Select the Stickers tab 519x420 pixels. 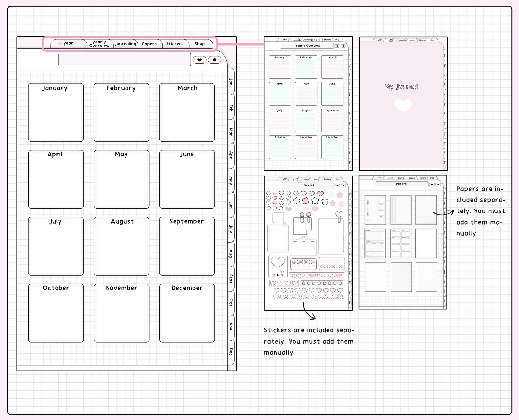click(x=175, y=44)
